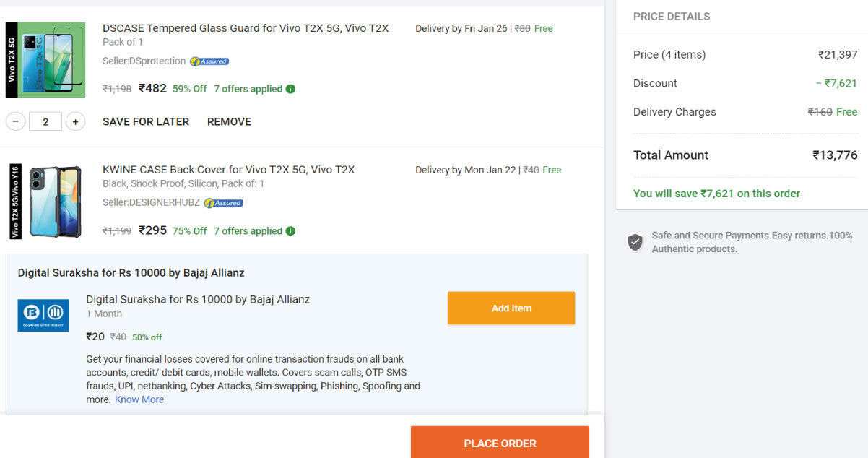View 7 offers applied on the tempered glass
Viewport: 868px width, 458px height.
pyautogui.click(x=248, y=88)
